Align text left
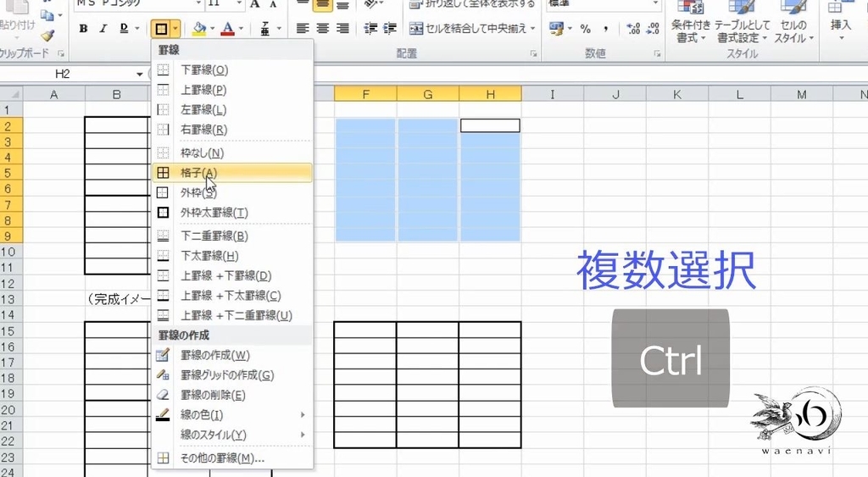Screen dimensions: 868x477 303,28
